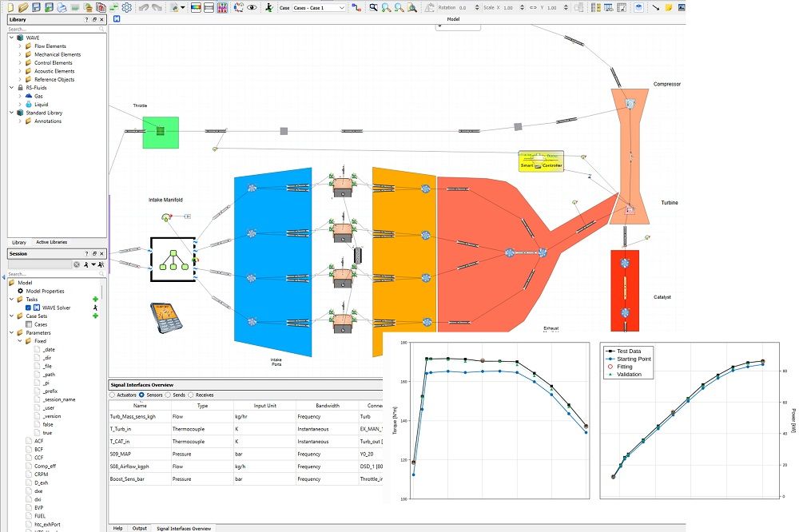The image size is (799, 532).
Task: Click the add sticky note icon
Action: pos(669,7)
